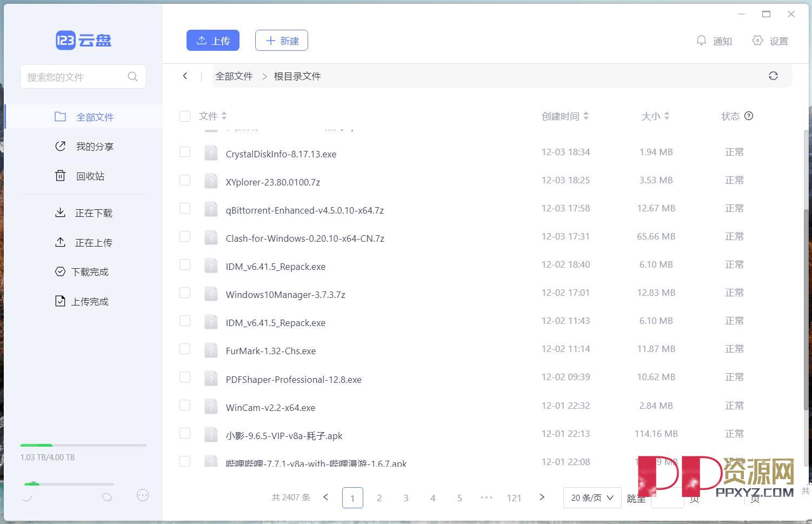
Task: Click the magnifier icon in the search box
Action: pyautogui.click(x=132, y=77)
